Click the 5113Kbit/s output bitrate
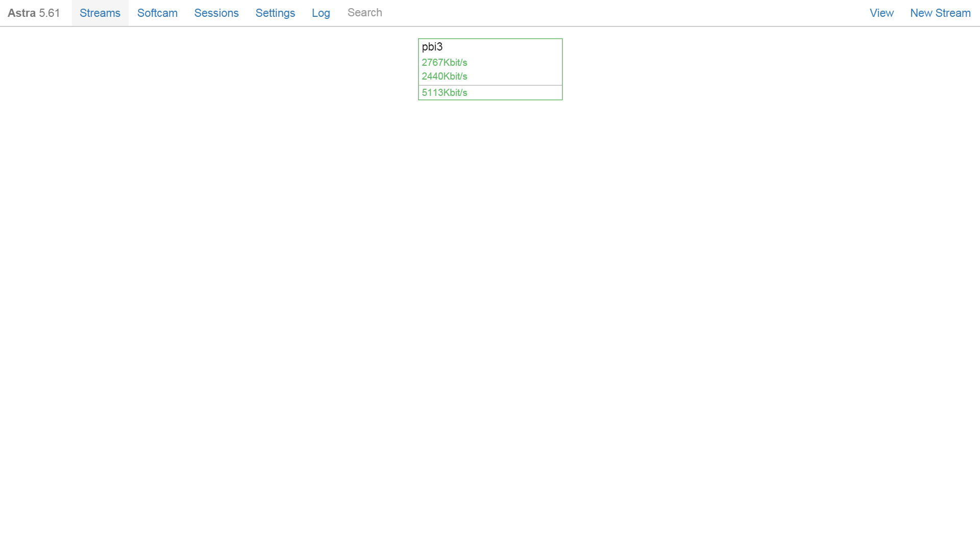980x551 pixels. (445, 92)
